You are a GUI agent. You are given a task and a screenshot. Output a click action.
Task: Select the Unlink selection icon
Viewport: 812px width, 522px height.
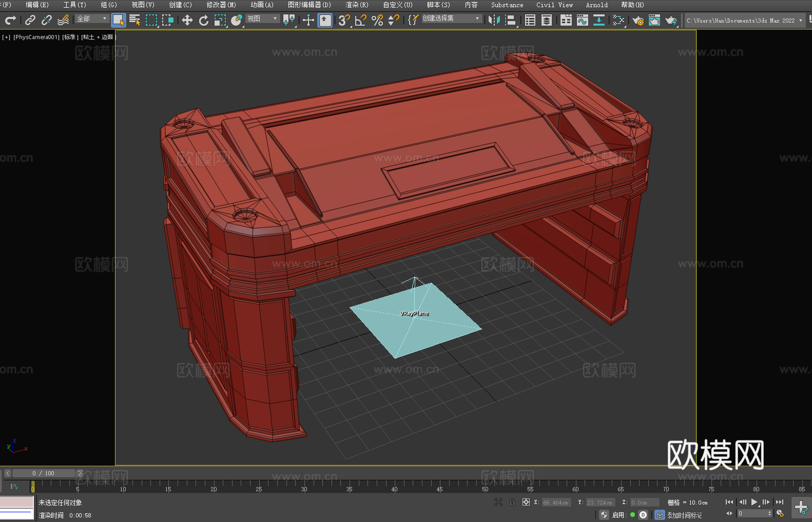click(47, 20)
